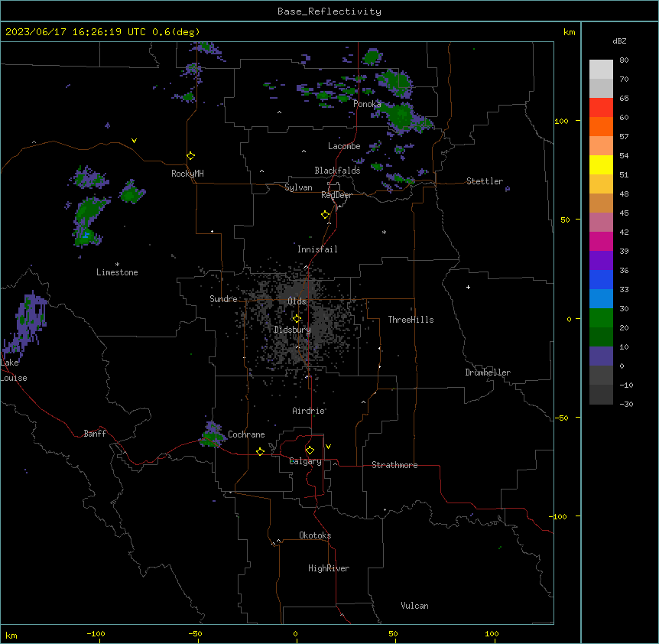Image resolution: width=659 pixels, height=644 pixels.
Task: Select the purple 39 dBZ legend swatch
Action: tap(601, 261)
